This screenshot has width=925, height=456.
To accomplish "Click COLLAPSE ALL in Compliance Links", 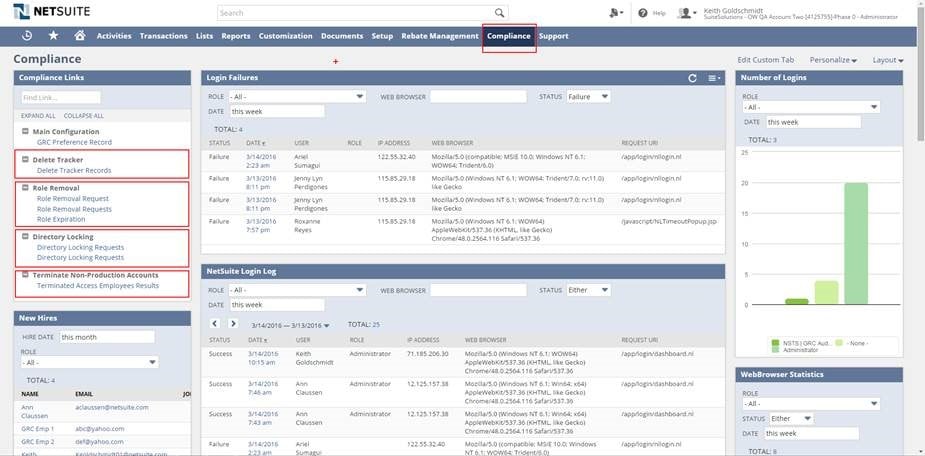I will click(84, 116).
